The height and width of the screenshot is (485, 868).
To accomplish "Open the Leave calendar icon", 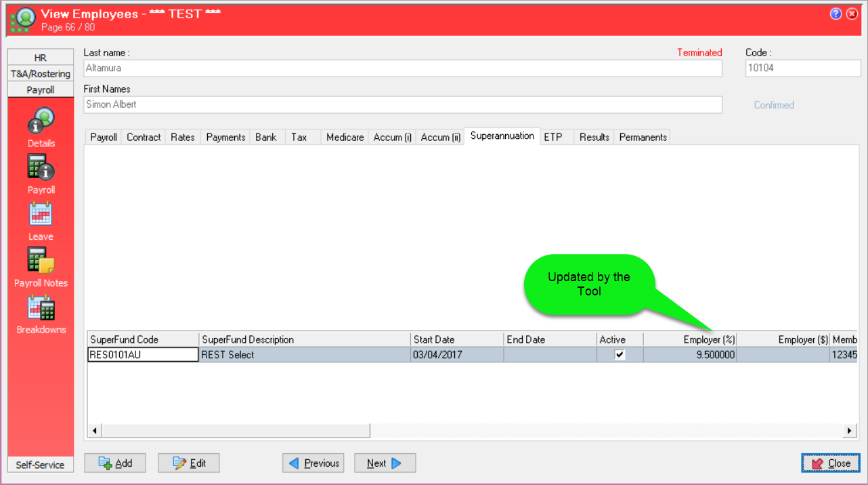I will point(41,215).
